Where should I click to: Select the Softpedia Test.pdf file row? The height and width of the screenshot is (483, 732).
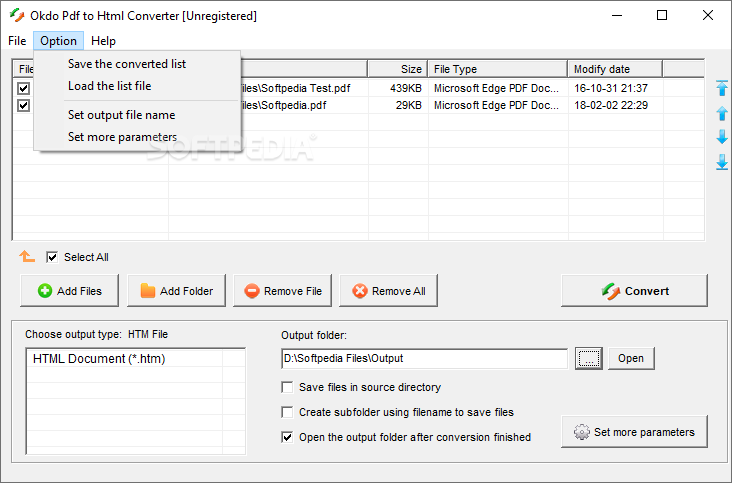358,88
